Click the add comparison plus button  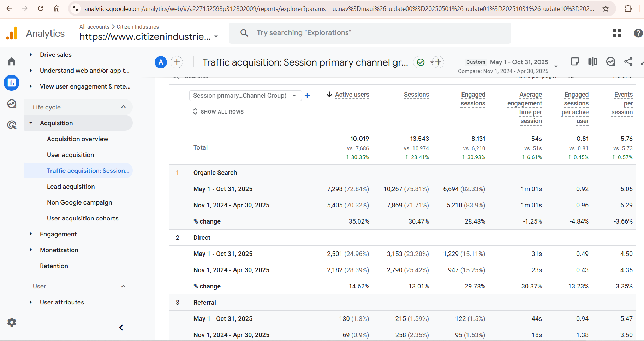click(177, 62)
